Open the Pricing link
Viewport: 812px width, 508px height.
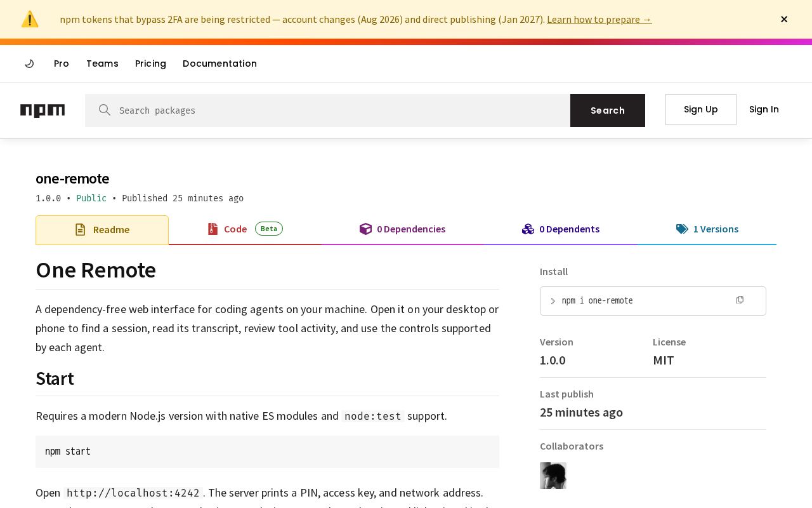(x=150, y=63)
